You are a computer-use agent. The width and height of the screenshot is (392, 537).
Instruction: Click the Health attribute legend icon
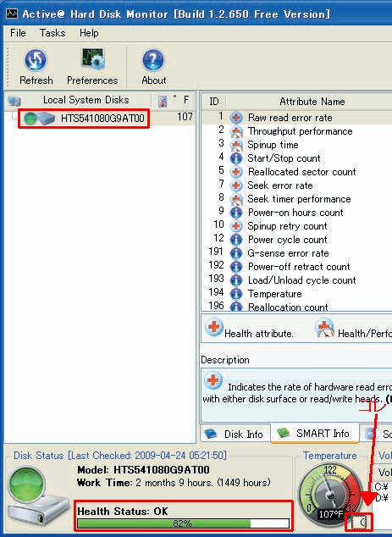coord(214,328)
